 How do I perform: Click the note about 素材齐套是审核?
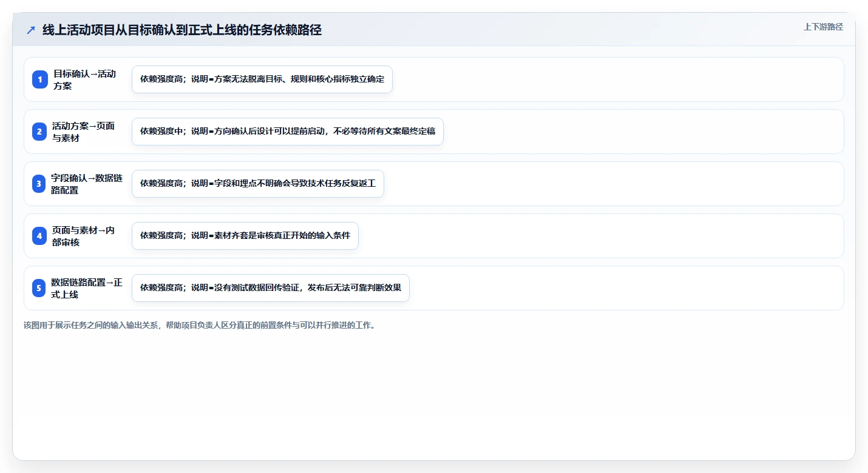pyautogui.click(x=245, y=236)
